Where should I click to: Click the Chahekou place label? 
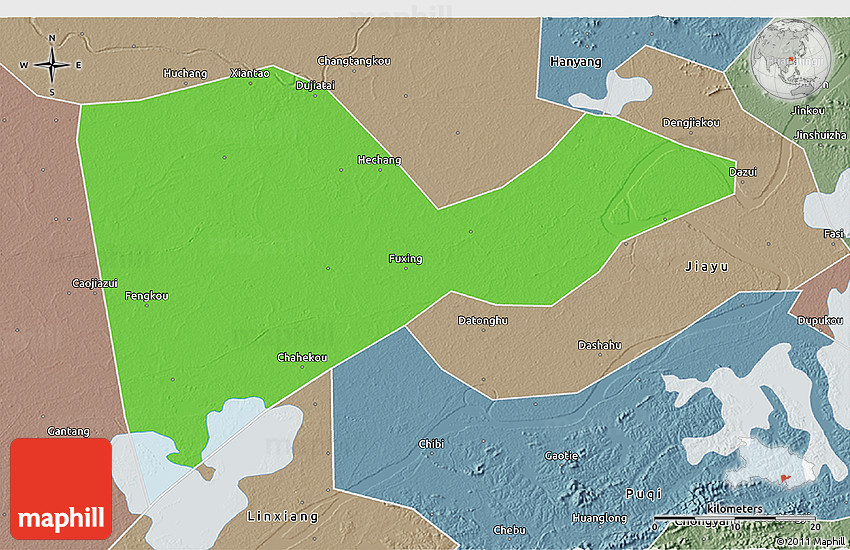[x=302, y=358]
